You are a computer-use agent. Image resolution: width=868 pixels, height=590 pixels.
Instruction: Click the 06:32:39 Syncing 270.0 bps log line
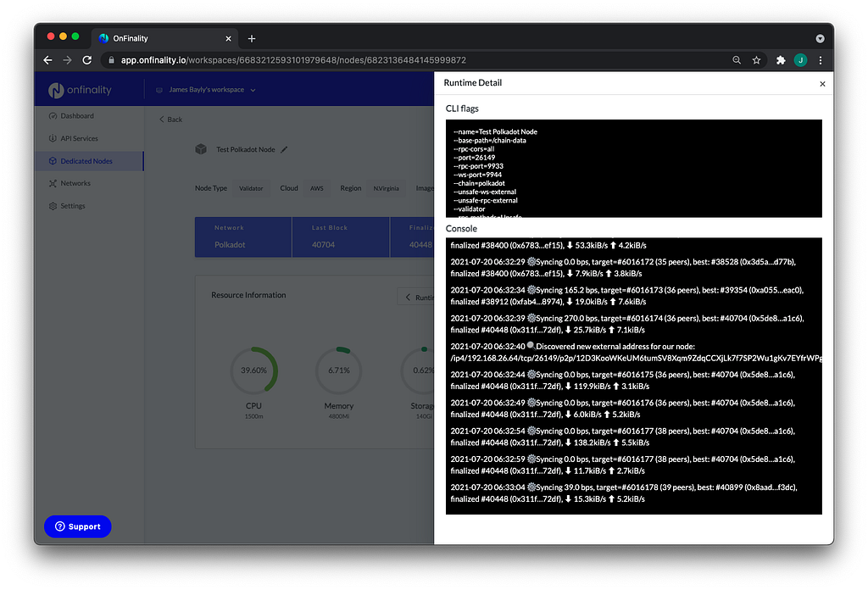[x=627, y=324]
